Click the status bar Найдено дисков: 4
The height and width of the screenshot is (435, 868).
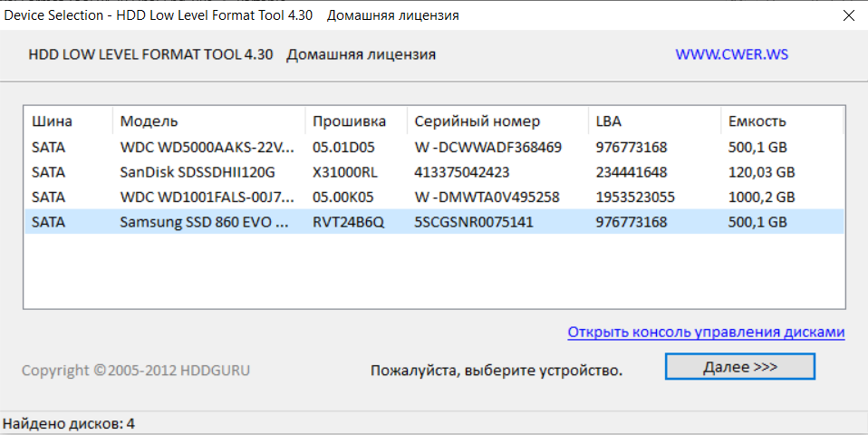(x=69, y=424)
